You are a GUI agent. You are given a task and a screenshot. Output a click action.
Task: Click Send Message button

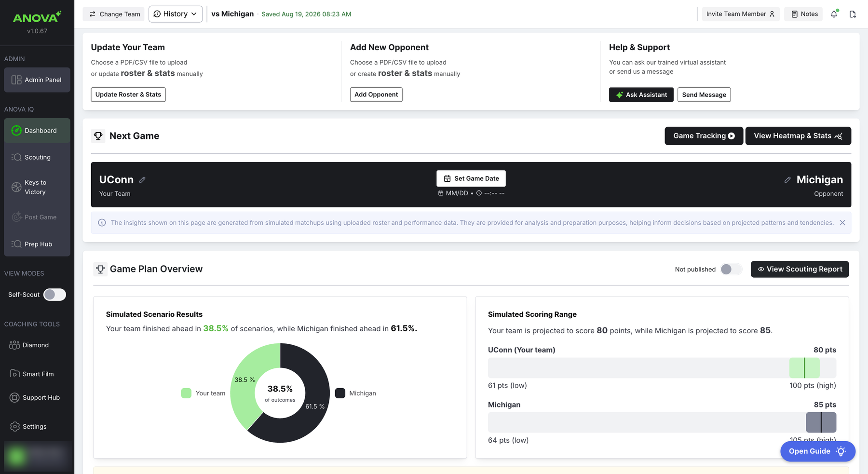pos(704,95)
